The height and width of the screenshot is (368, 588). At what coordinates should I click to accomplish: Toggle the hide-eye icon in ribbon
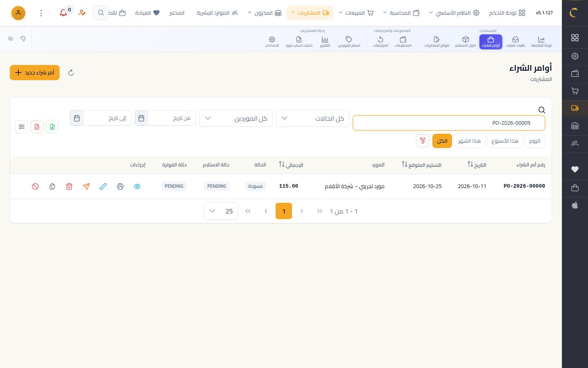(11, 38)
